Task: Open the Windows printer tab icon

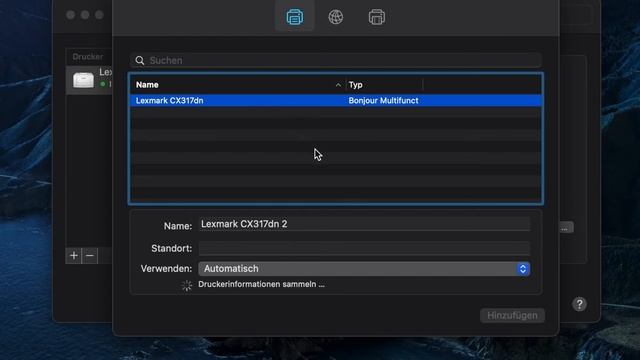Action: point(376,17)
